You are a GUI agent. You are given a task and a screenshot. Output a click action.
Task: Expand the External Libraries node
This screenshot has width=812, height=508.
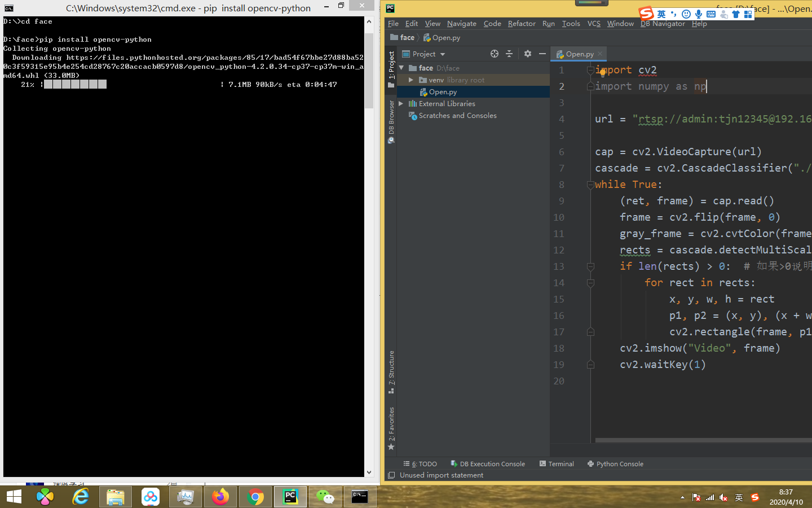tap(401, 103)
